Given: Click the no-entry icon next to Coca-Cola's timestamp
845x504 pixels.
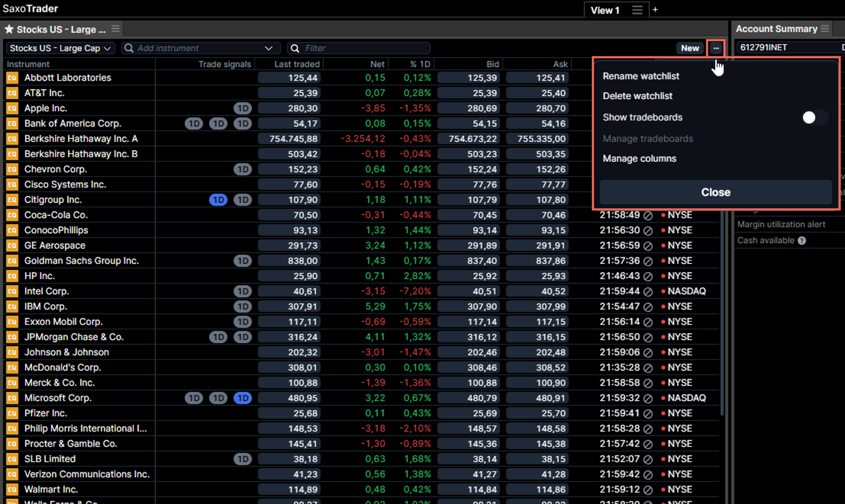Looking at the screenshot, I should point(648,215).
